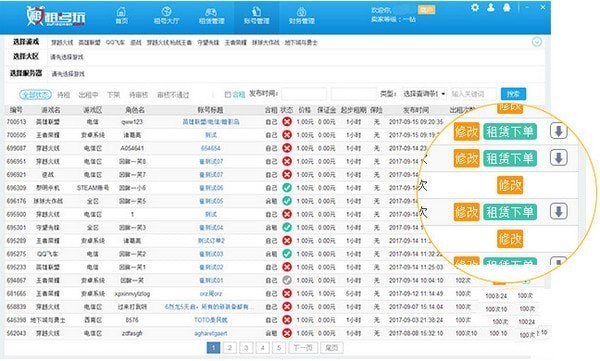The height and width of the screenshot is (361, 600).
Task: Click the red status icon for row 696921
Action: pyautogui.click(x=287, y=175)
